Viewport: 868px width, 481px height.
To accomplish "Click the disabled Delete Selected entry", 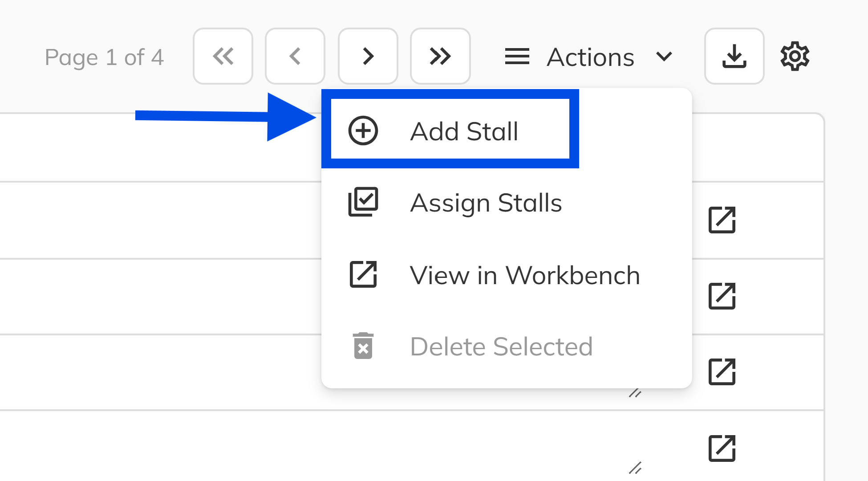I will click(502, 346).
